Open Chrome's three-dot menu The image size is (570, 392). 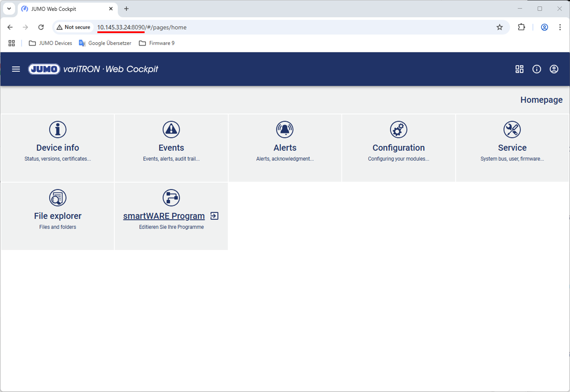(560, 27)
